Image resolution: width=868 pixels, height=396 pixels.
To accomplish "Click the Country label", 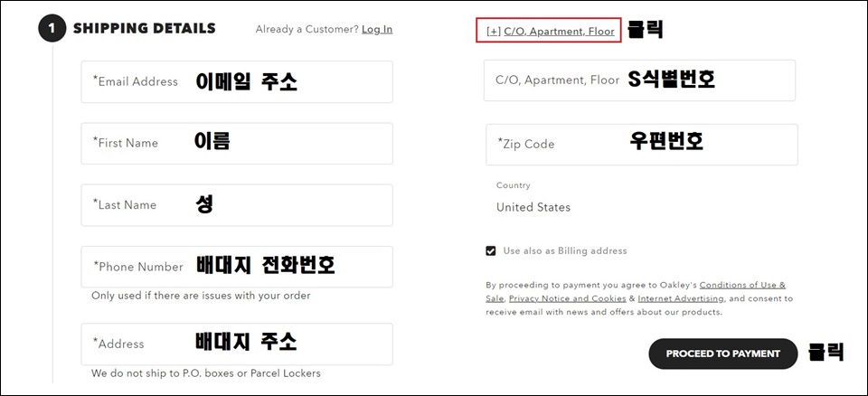I will [x=513, y=185].
